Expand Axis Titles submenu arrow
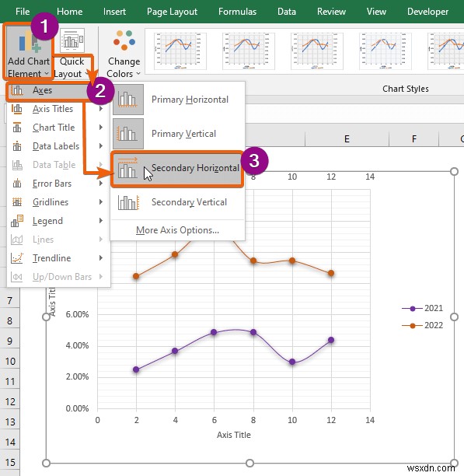This screenshot has height=476, width=464. point(101,109)
